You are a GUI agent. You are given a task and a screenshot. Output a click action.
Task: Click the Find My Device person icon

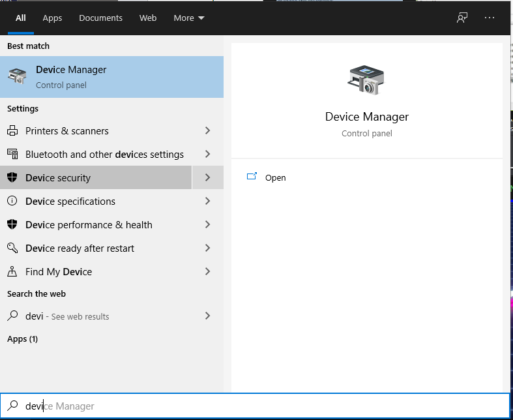12,271
